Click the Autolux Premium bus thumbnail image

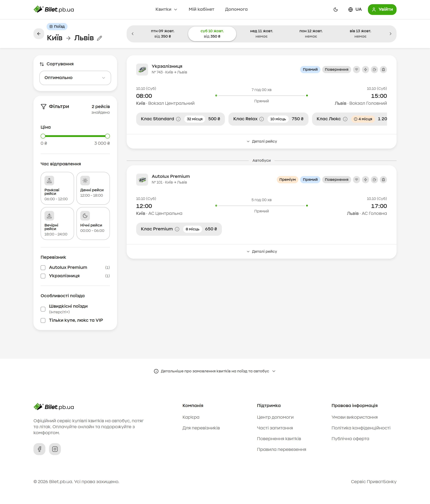coord(142,179)
